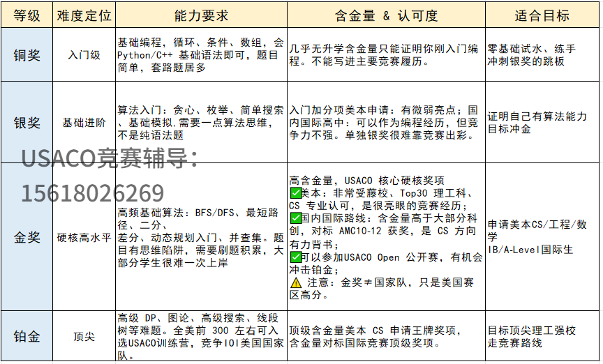Select the 金奖 level cell
The width and height of the screenshot is (603, 364).
click(x=27, y=237)
